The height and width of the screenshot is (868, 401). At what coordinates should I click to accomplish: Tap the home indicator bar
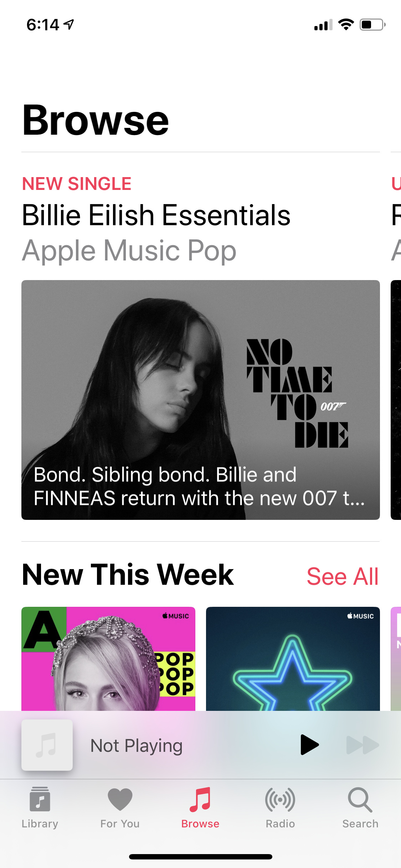click(201, 857)
